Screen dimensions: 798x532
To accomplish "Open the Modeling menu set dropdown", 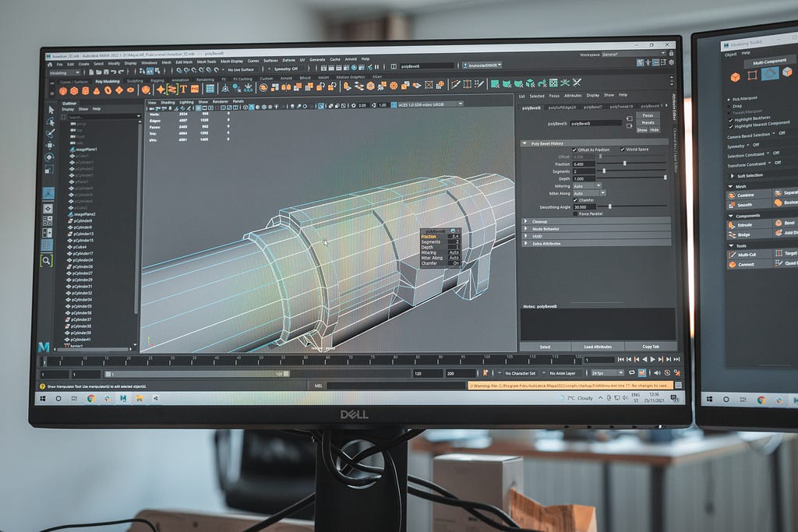I will click(64, 72).
